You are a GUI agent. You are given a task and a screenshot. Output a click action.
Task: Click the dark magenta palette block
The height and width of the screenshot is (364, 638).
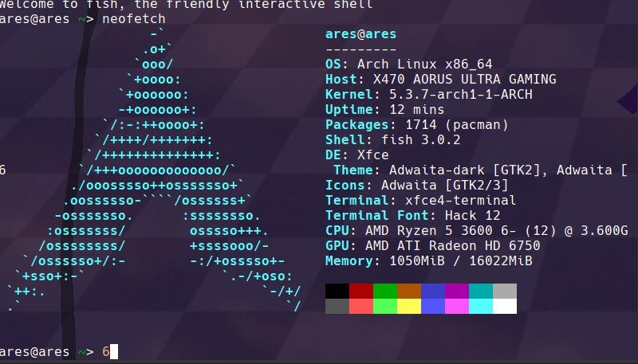(x=457, y=291)
